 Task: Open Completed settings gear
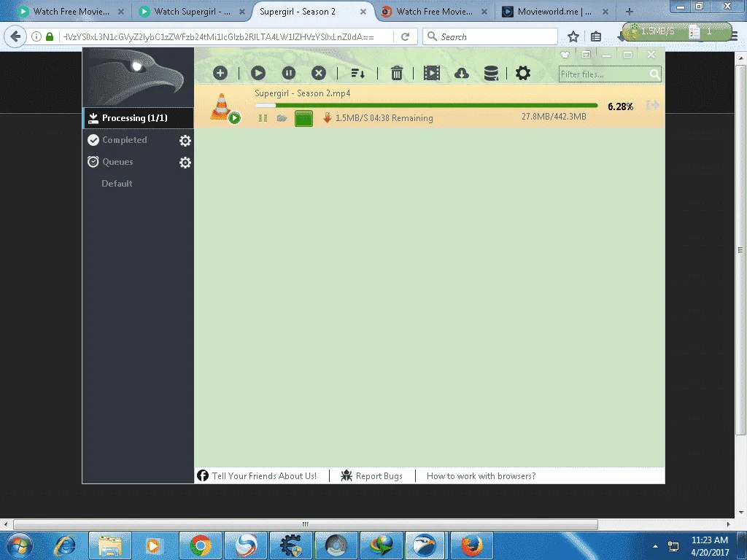[x=185, y=141]
